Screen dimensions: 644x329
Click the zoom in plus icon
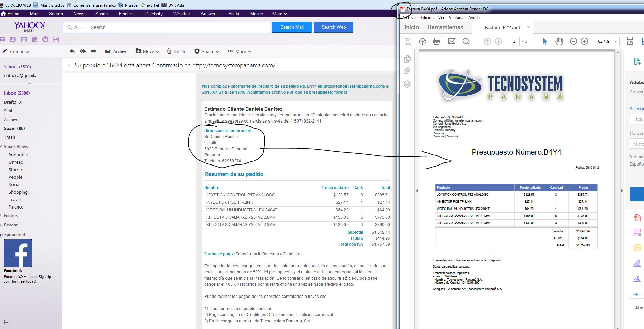coord(585,41)
